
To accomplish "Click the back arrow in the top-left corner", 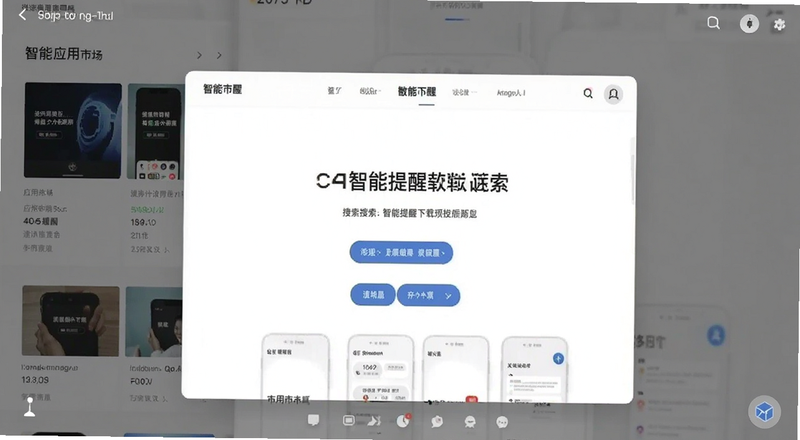I will 22,15.
